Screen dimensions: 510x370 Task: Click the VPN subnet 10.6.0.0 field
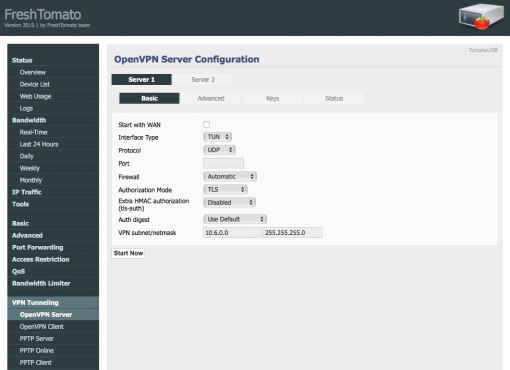[232, 233]
